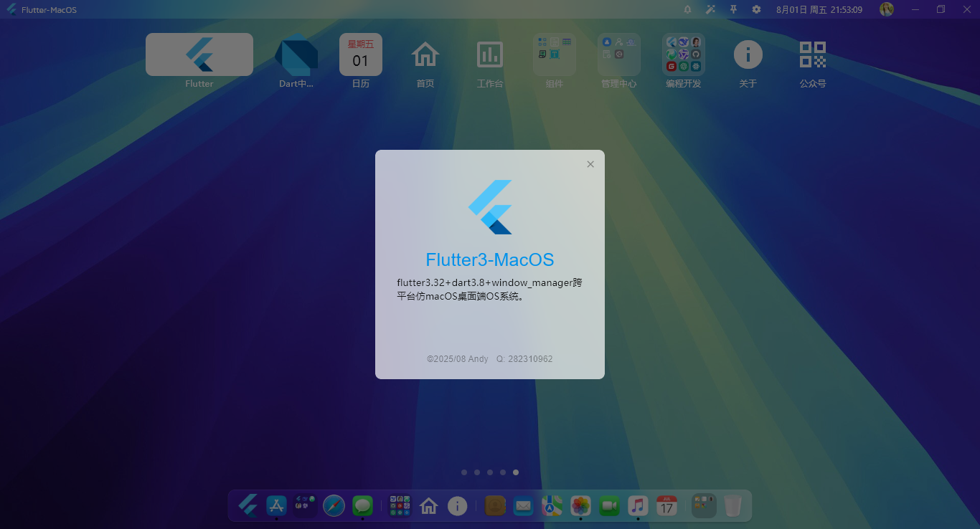Viewport: 980px width, 529px height.
Task: Click the notification bell in the title bar
Action: coord(687,9)
